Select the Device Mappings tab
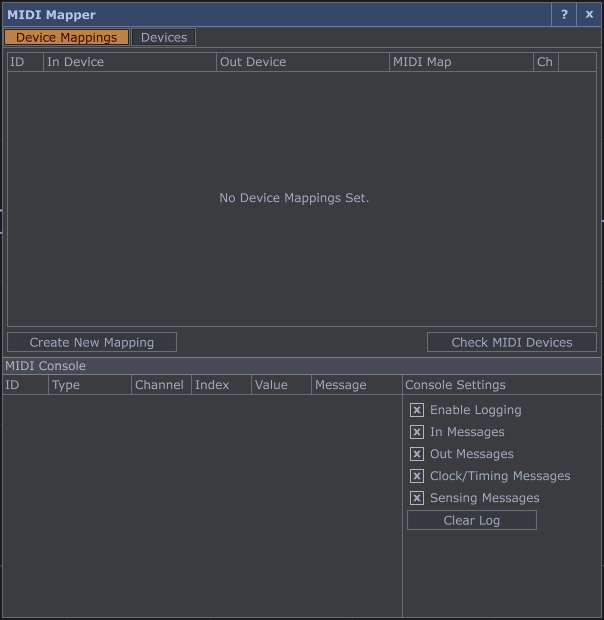The width and height of the screenshot is (604, 620). (x=67, y=37)
